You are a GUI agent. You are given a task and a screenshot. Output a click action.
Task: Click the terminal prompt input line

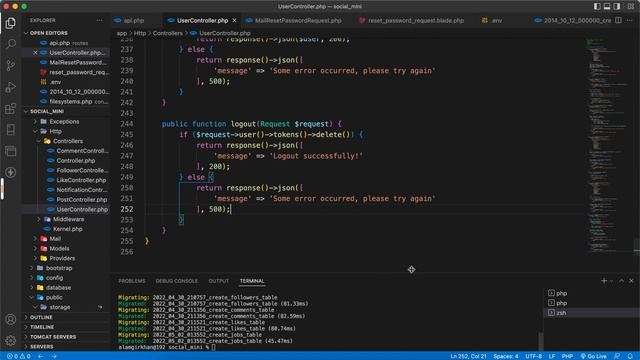click(x=167, y=347)
